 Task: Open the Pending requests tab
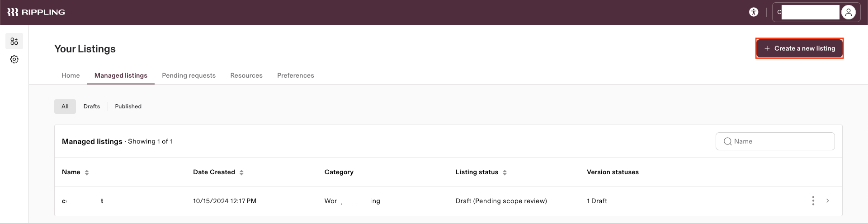189,75
